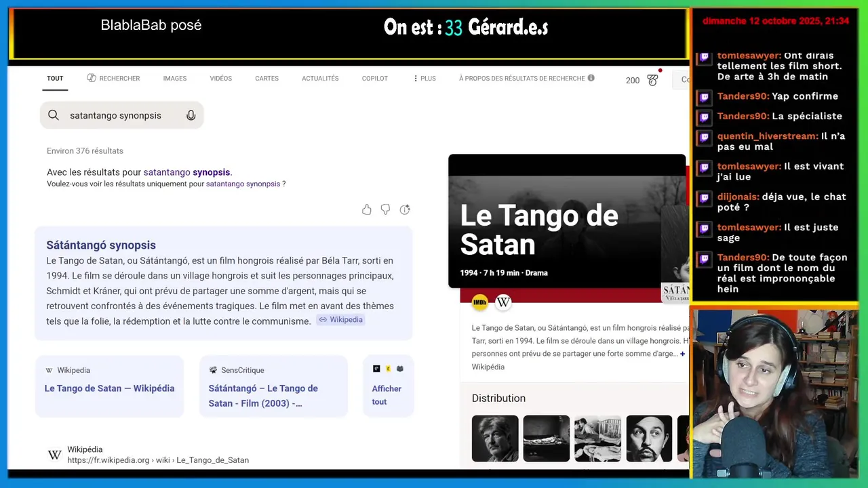
Task: Open the ACTUALITÉS tab
Action: 320,79
